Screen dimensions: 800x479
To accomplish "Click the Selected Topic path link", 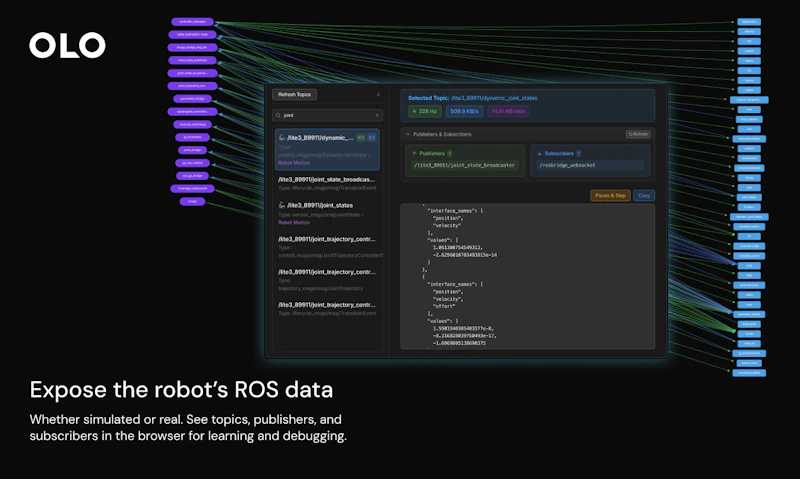I will [494, 98].
